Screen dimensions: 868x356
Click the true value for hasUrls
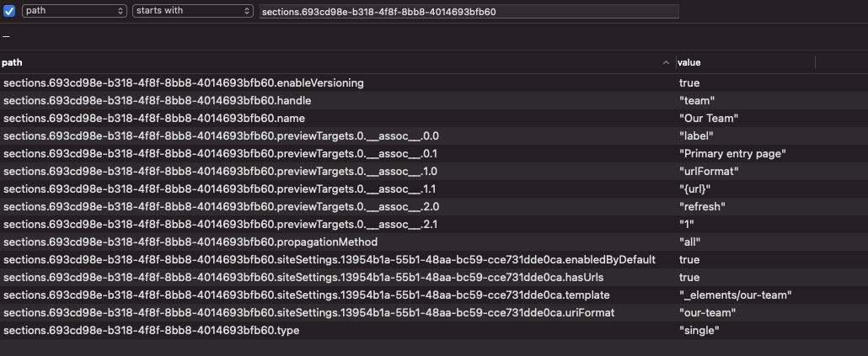tap(689, 278)
